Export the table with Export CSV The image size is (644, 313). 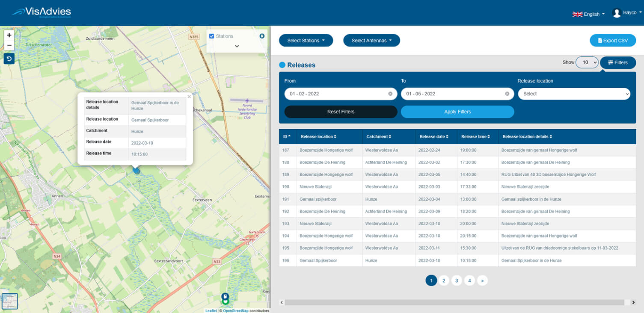[x=612, y=41]
